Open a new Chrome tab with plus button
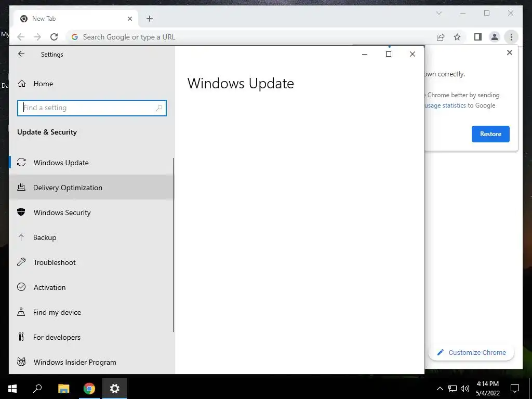The image size is (532, 399). tap(150, 19)
